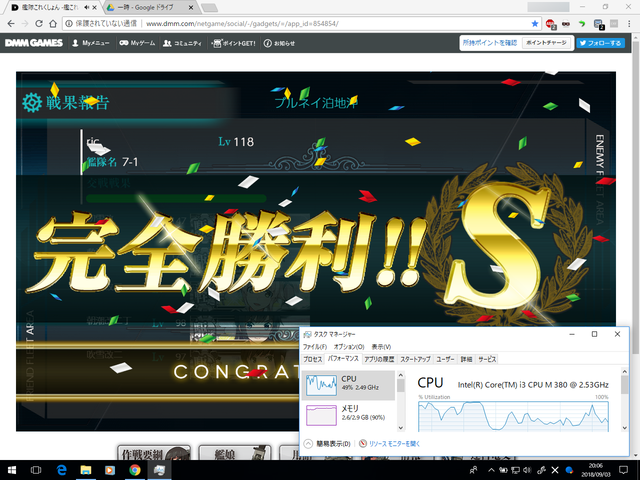The height and width of the screenshot is (480, 640).
Task: Click Chrome icon on taskbar
Action: coord(135,470)
